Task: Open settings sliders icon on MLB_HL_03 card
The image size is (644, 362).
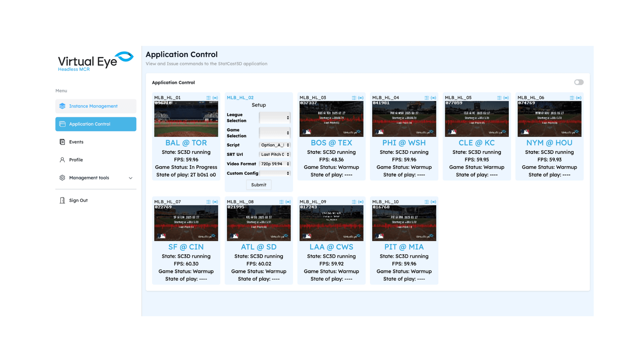Action: pos(354,98)
